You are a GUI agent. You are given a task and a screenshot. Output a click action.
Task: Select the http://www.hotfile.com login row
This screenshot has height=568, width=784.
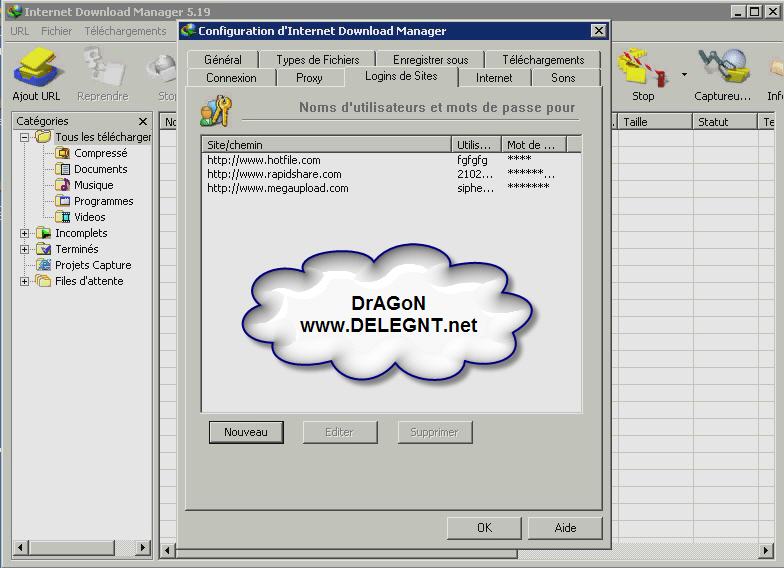(391, 160)
